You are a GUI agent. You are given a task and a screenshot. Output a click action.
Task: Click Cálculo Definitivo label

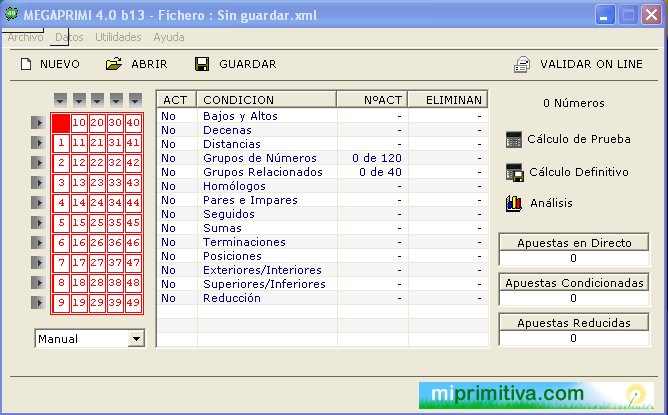[x=579, y=172]
